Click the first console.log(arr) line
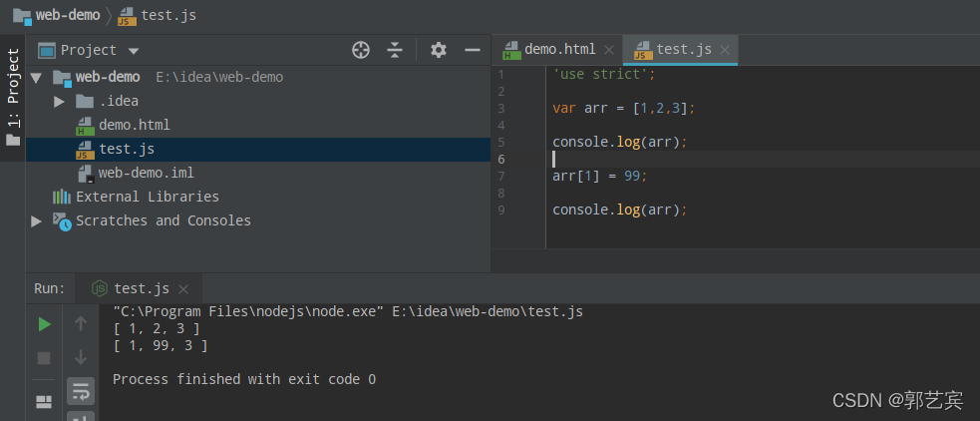This screenshot has width=980, height=421. tap(620, 142)
